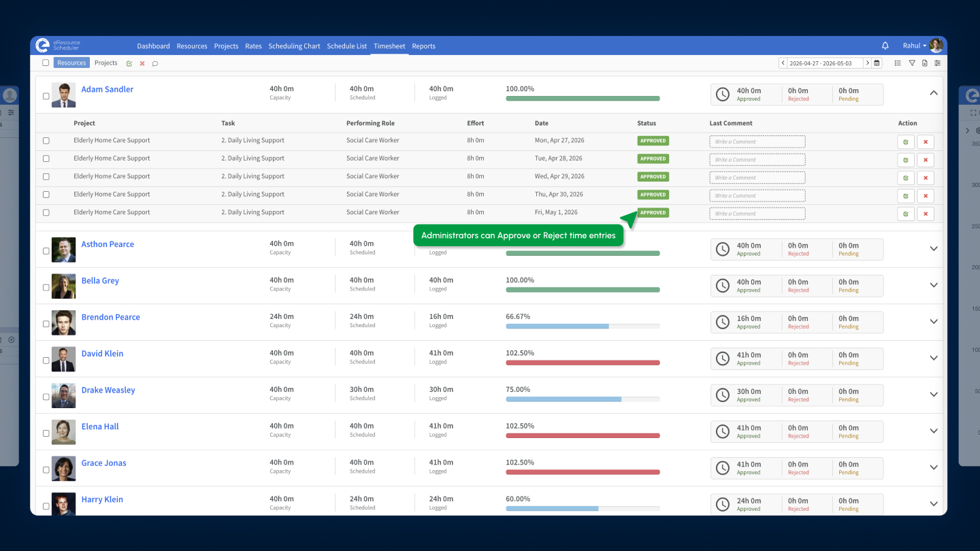This screenshot has height=551, width=980.
Task: Write a comment for the Tue, Apr 28 entry
Action: pyautogui.click(x=757, y=160)
